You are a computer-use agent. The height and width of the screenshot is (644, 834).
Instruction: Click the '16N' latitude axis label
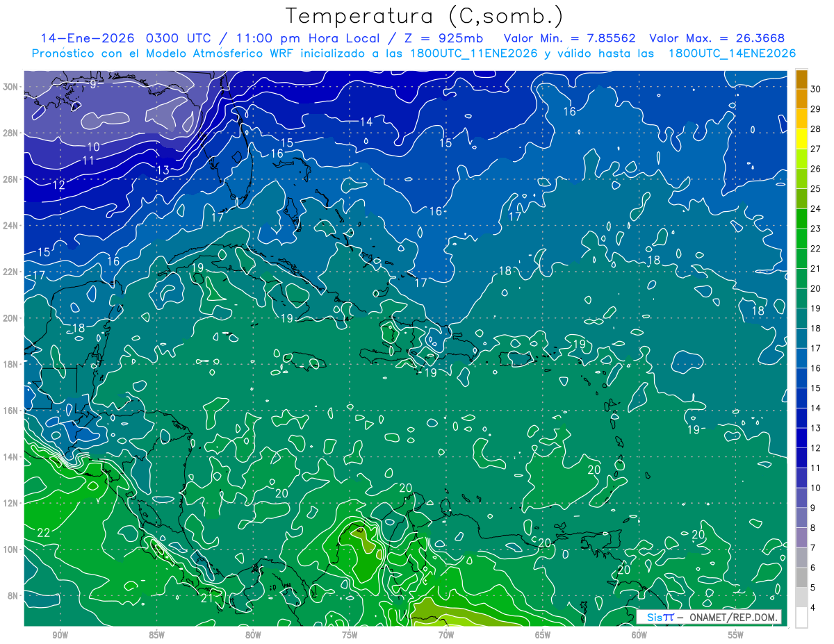(10, 411)
